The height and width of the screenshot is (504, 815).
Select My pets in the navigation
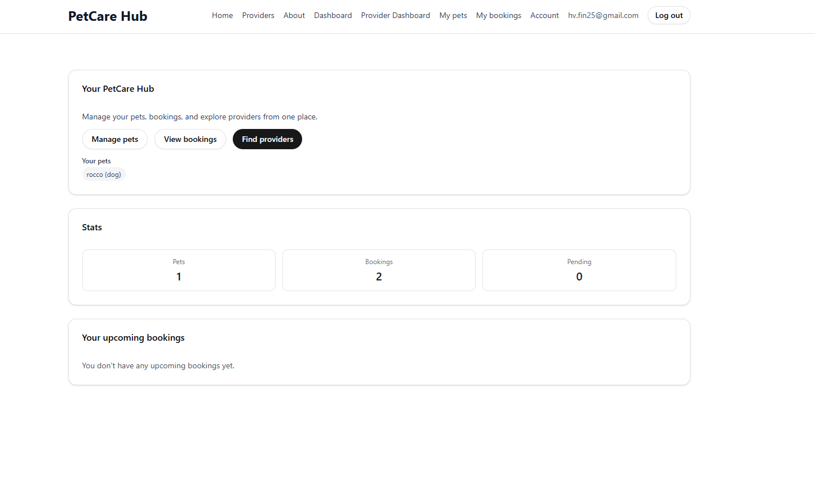tap(453, 15)
